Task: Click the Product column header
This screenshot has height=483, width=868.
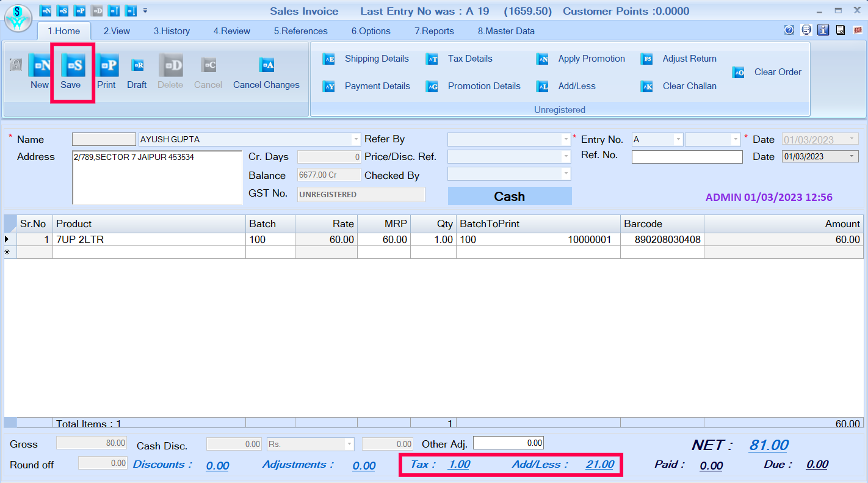Action: coord(149,223)
